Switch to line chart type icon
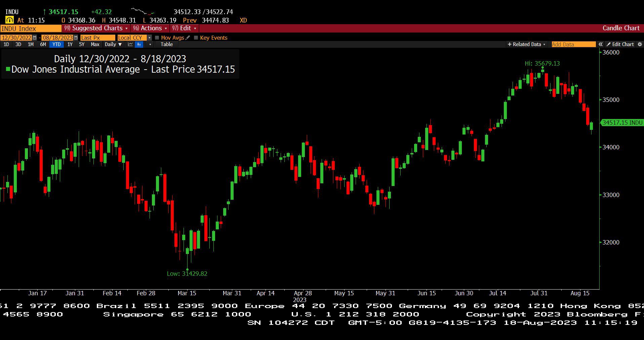644x340 pixels. coord(130,44)
